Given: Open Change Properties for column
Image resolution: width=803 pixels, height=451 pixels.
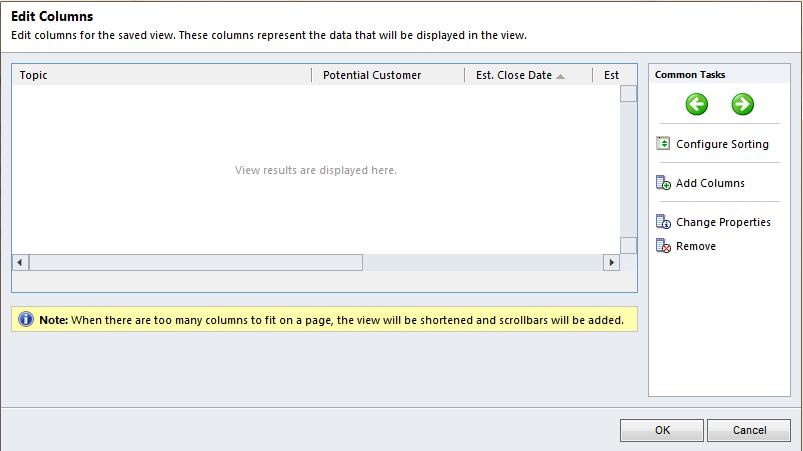Looking at the screenshot, I should 723,222.
